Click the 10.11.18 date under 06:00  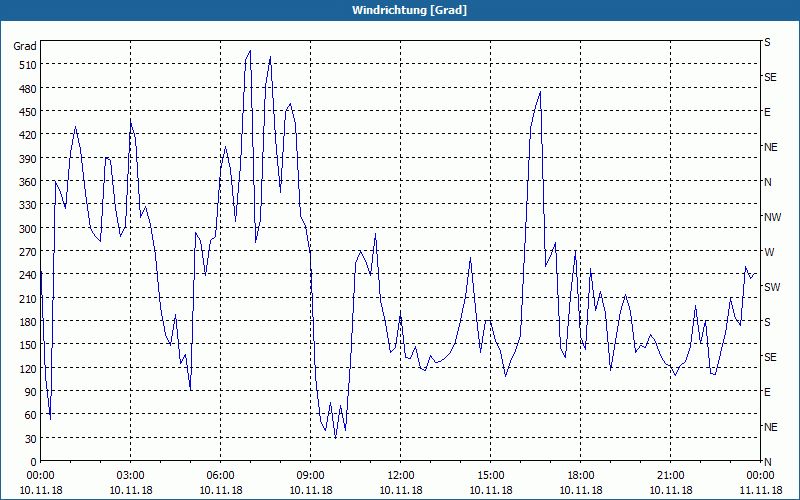coord(220,490)
